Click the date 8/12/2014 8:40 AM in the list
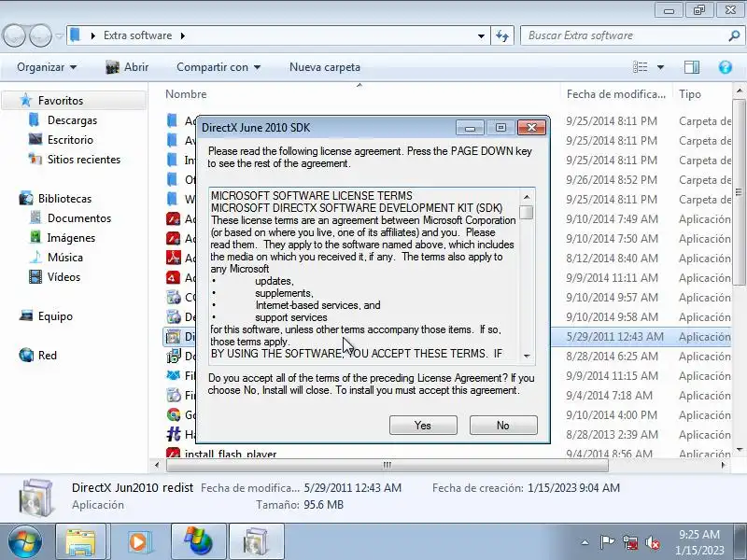The image size is (747, 560). point(612,259)
